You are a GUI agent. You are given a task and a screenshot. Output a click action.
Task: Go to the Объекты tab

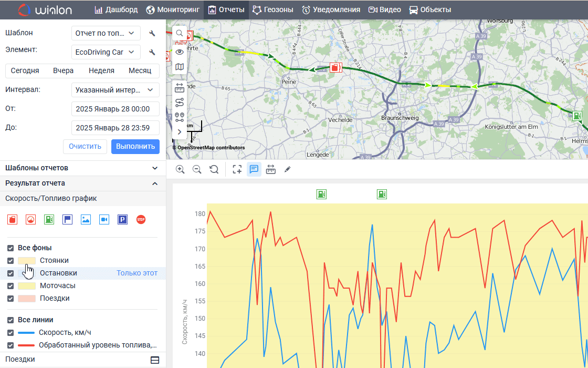pos(430,10)
